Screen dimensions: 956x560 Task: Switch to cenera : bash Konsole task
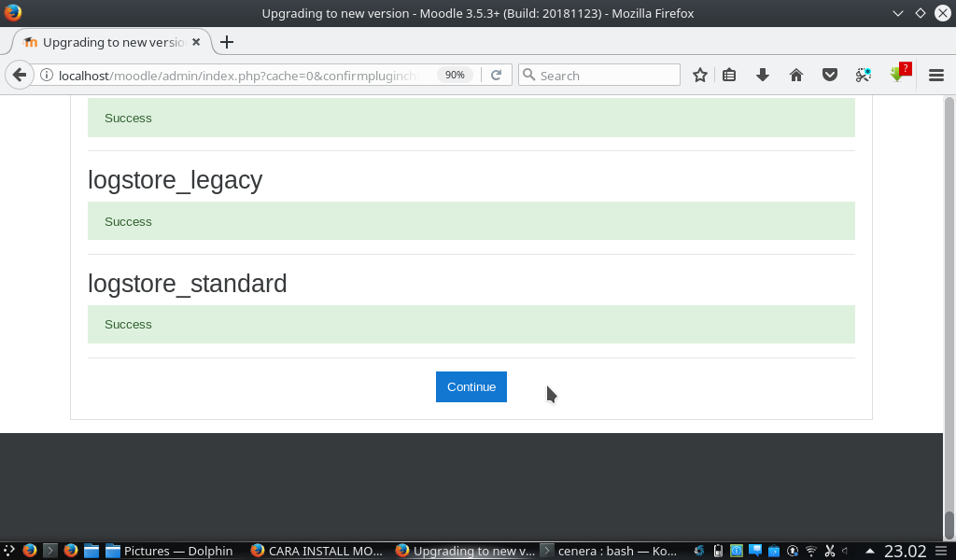[610, 551]
